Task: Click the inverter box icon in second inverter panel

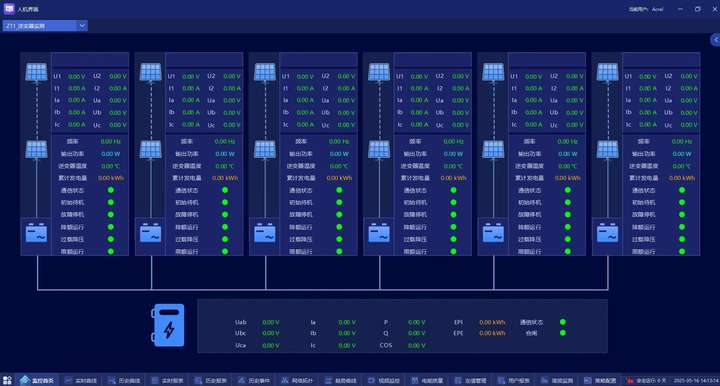Action: click(x=151, y=233)
